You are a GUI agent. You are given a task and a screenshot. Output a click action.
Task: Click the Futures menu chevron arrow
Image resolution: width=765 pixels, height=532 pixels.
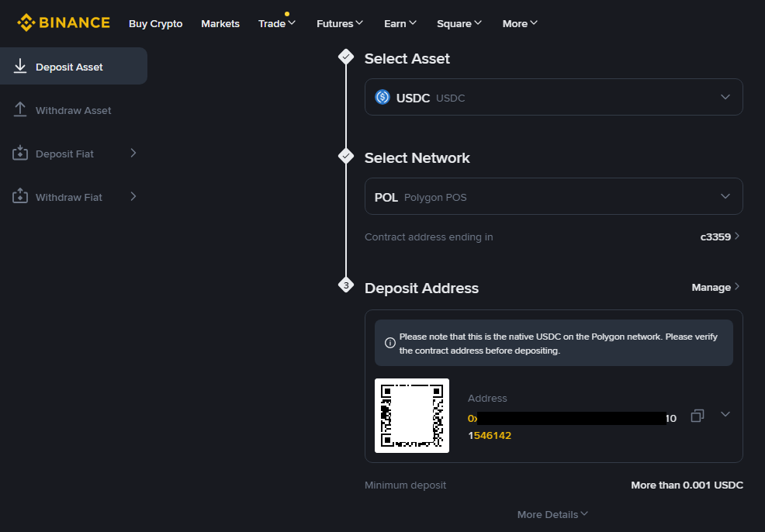coord(359,23)
